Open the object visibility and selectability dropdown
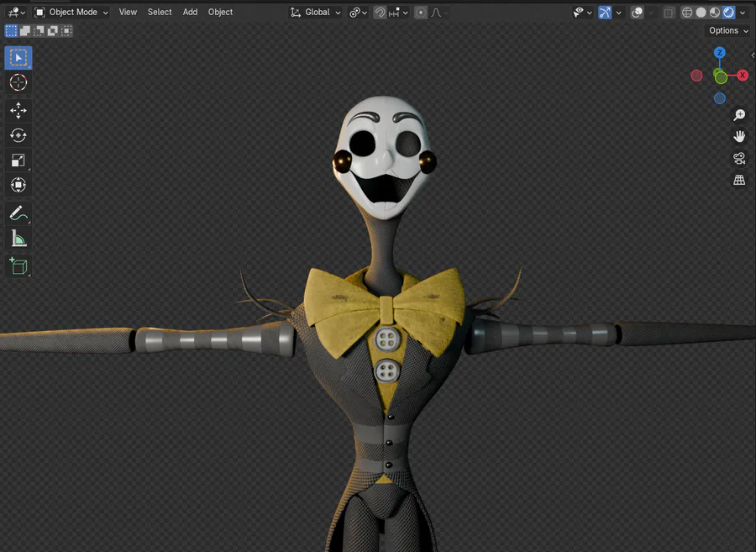The height and width of the screenshot is (552, 756). click(x=582, y=13)
